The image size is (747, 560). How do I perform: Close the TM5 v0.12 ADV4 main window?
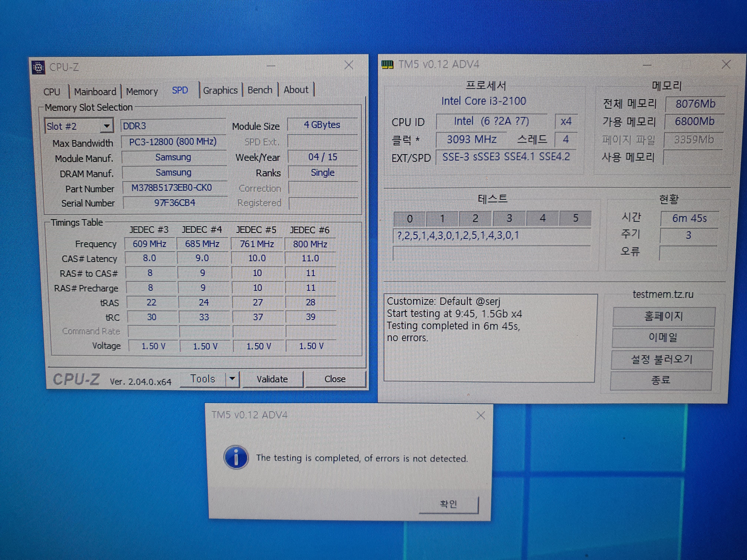click(x=726, y=64)
